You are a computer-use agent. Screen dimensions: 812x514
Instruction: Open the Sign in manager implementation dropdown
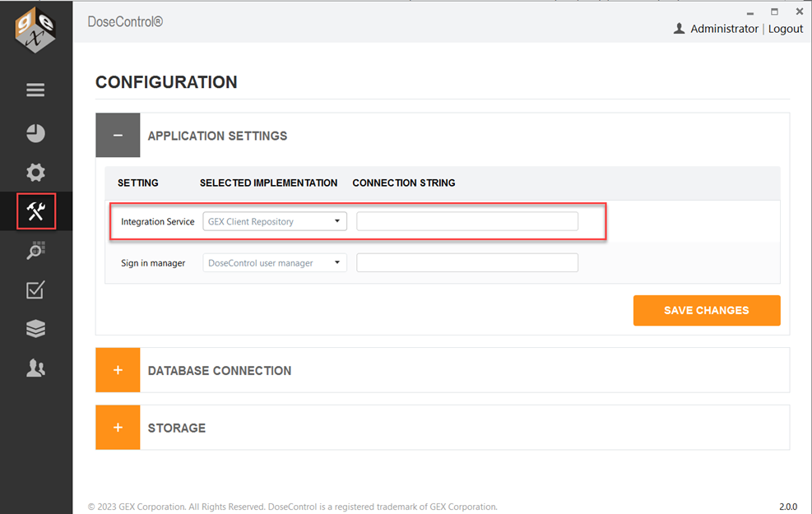coord(275,262)
